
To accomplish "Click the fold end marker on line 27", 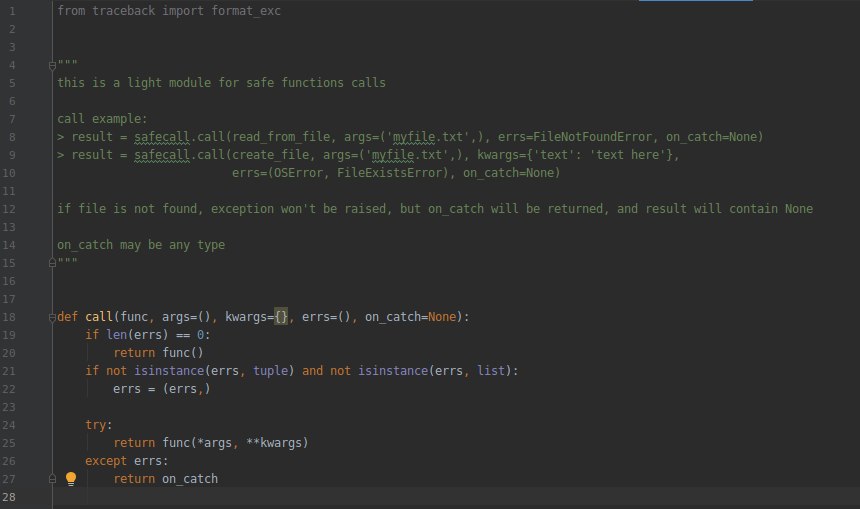I will pos(52,479).
